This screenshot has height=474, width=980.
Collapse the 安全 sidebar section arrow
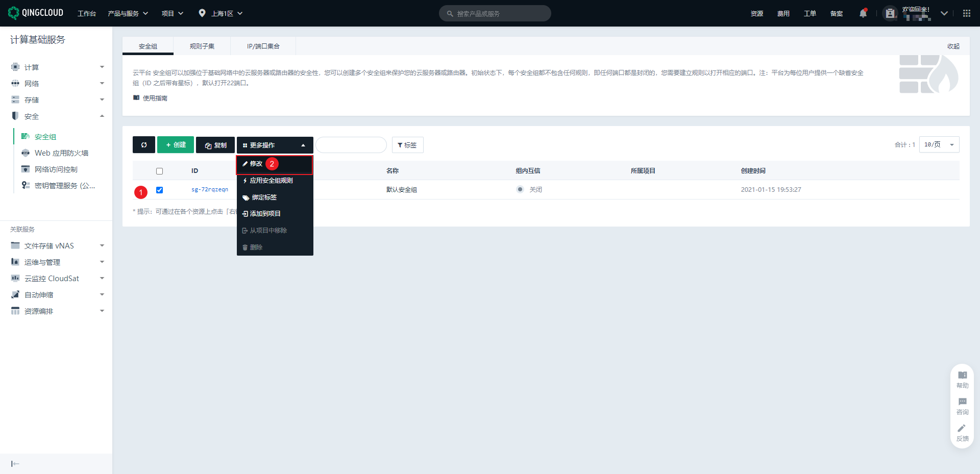tap(102, 116)
